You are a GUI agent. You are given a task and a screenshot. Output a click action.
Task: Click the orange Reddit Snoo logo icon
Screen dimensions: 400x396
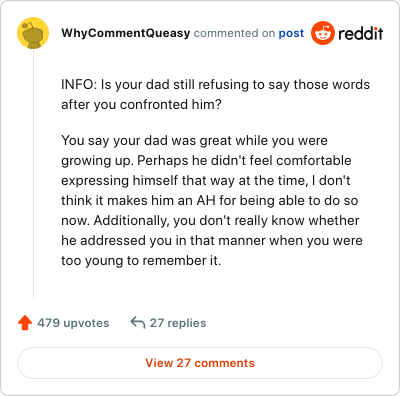pos(323,33)
